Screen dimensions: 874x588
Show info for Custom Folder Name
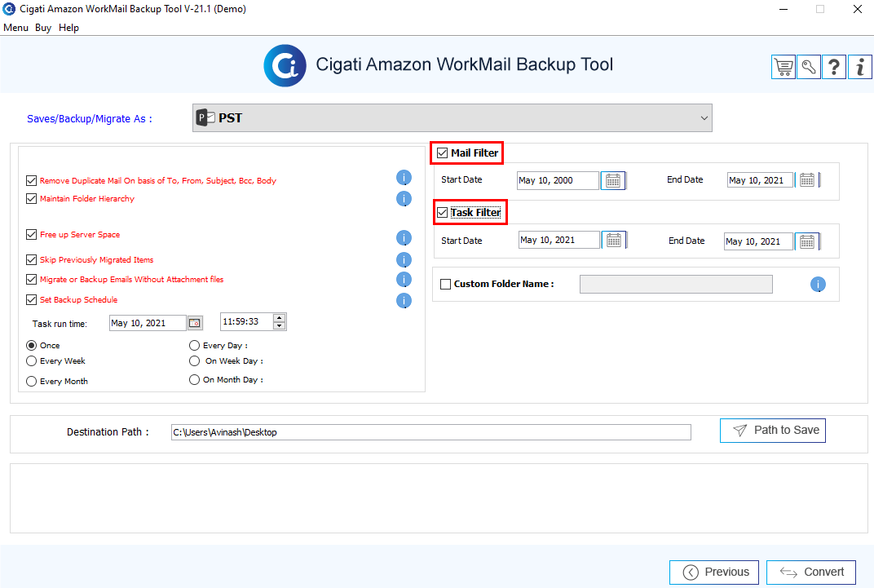tap(818, 285)
